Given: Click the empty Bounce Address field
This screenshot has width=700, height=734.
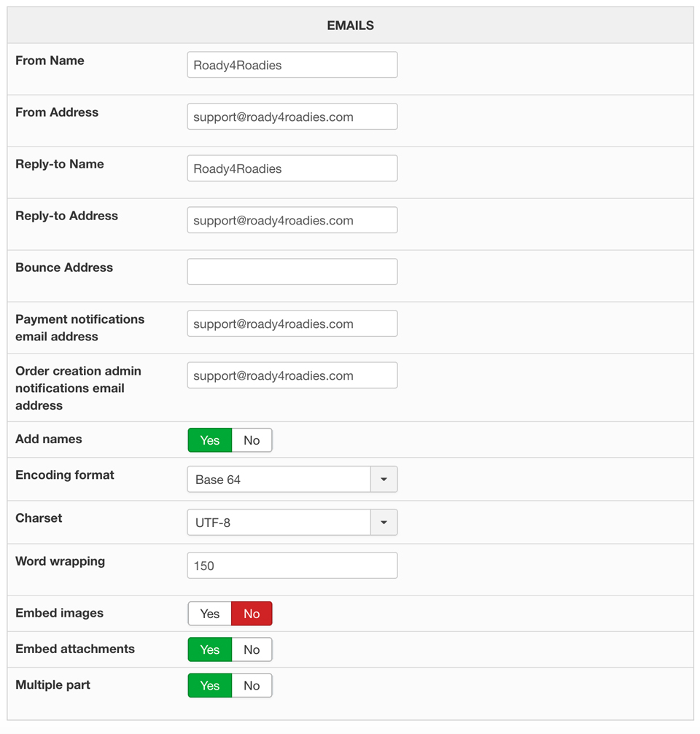Looking at the screenshot, I should pos(292,272).
